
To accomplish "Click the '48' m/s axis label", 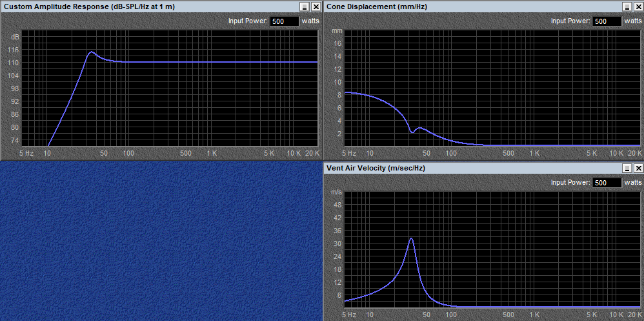I will point(338,205).
